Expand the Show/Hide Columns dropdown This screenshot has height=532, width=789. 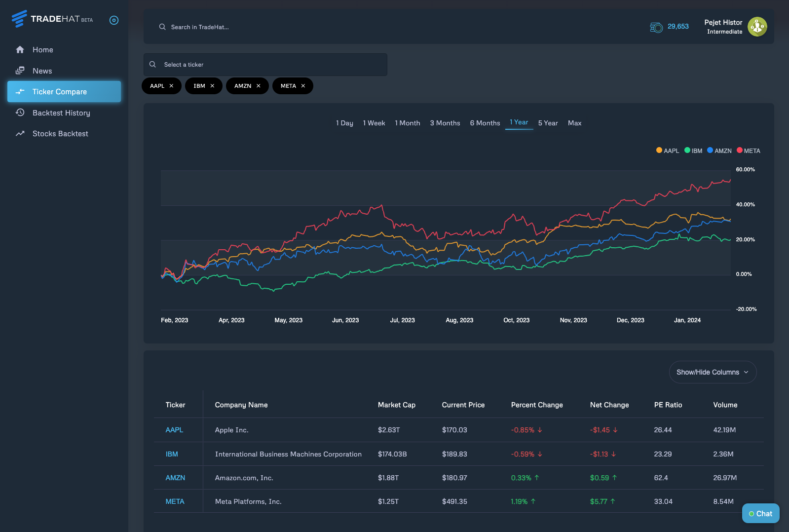713,372
